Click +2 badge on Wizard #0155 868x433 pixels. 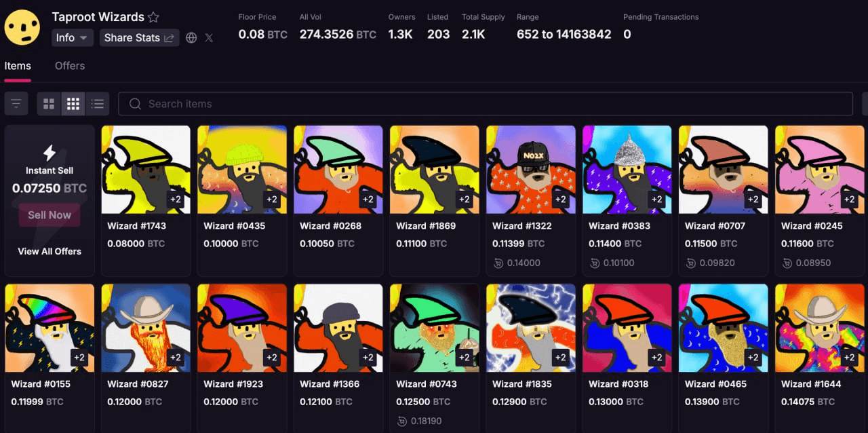pos(79,358)
